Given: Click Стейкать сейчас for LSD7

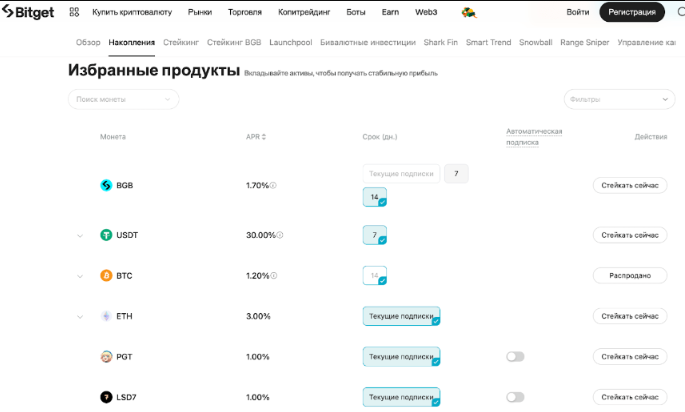Looking at the screenshot, I should click(x=630, y=397).
